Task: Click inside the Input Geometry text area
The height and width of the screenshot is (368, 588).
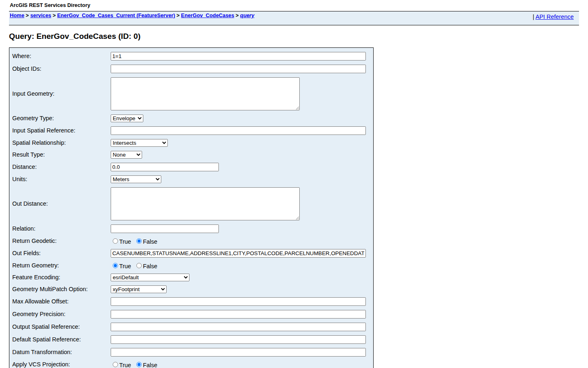Action: pos(205,94)
